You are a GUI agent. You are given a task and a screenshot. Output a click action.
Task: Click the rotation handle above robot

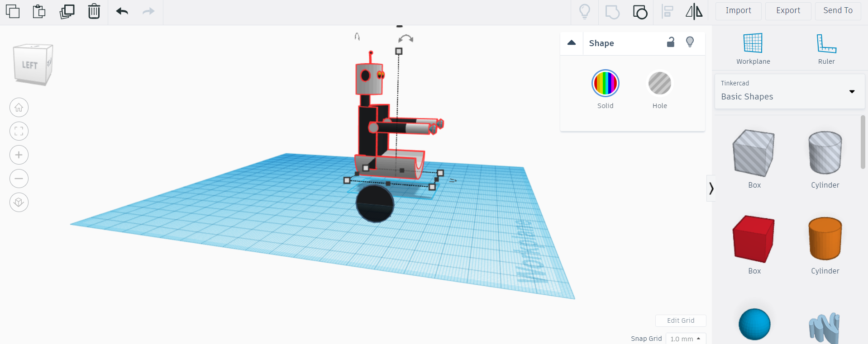point(406,39)
